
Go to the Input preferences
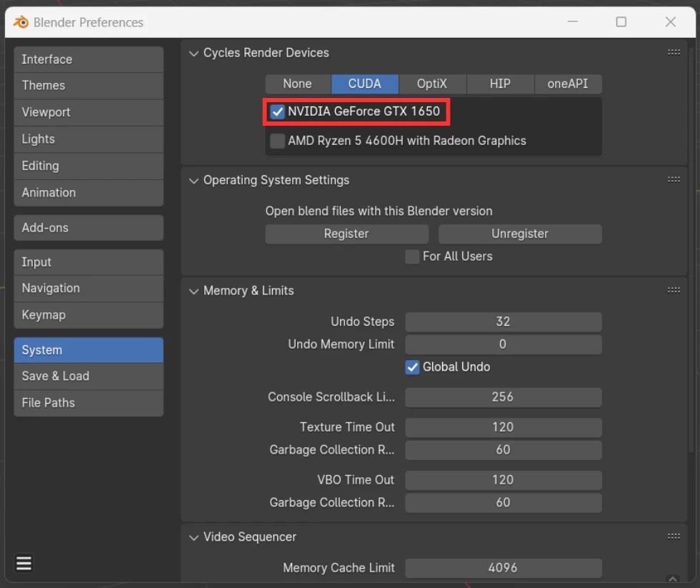pos(89,262)
